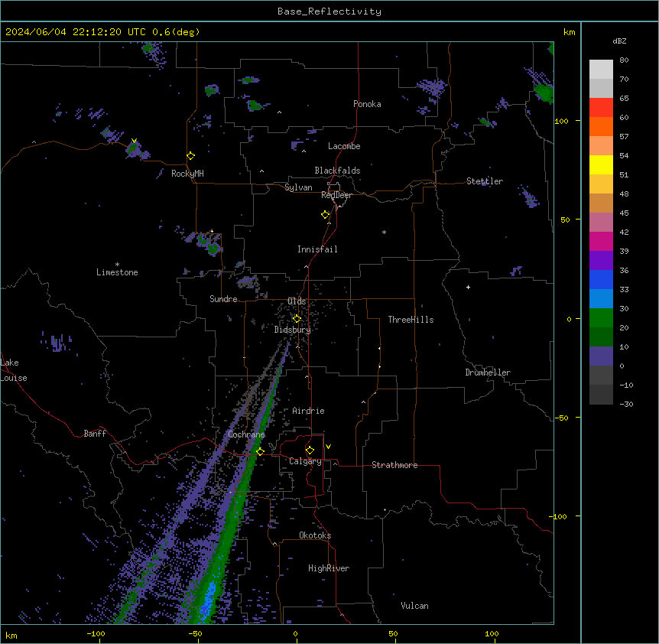Viewport: 659px width, 644px height.
Task: Click the light gray 70–80 dBZ swatch
Action: [x=601, y=69]
